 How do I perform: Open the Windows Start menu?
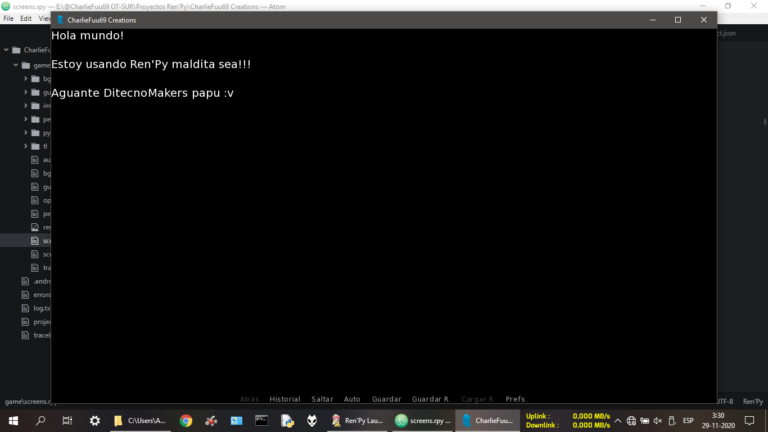click(x=14, y=421)
